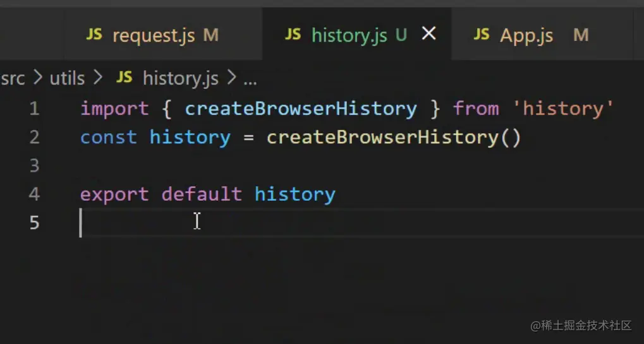Click createBrowserHistory() call on line 2

[394, 138]
